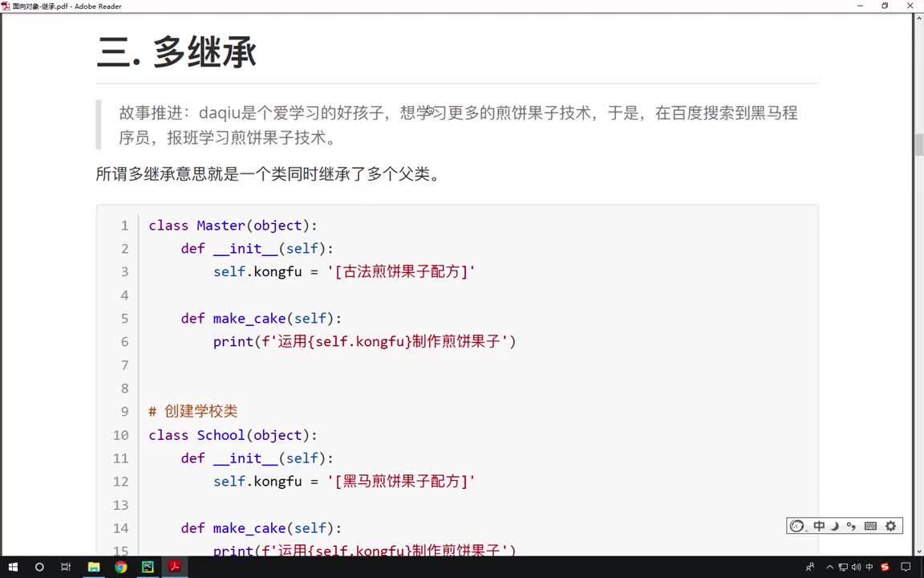The width and height of the screenshot is (924, 578).
Task: Launch Google Chrome from taskbar
Action: point(121,567)
